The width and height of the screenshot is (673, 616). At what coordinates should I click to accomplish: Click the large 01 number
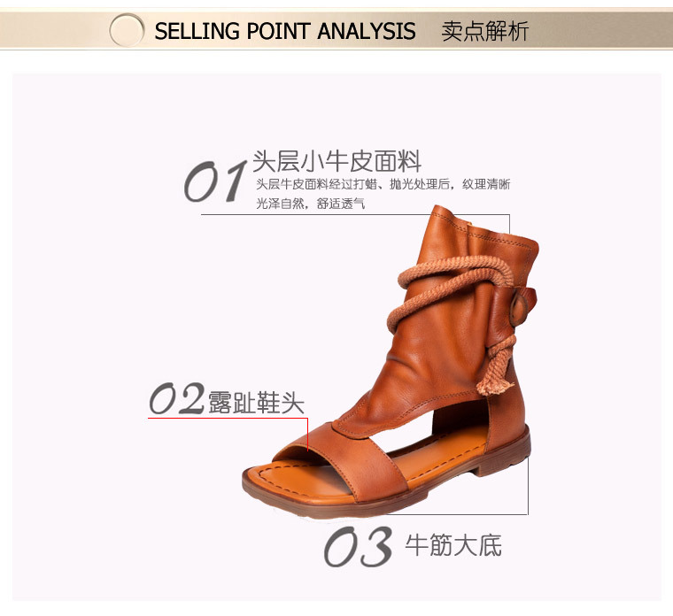click(x=216, y=181)
